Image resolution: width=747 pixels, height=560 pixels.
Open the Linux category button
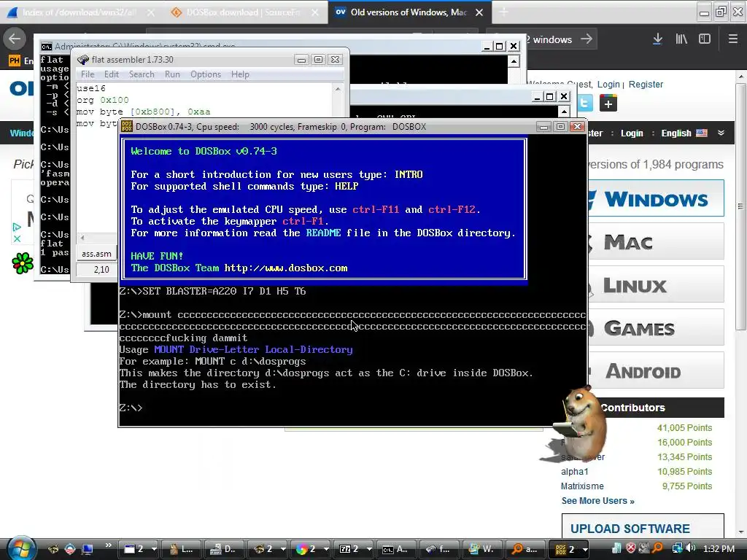(656, 285)
